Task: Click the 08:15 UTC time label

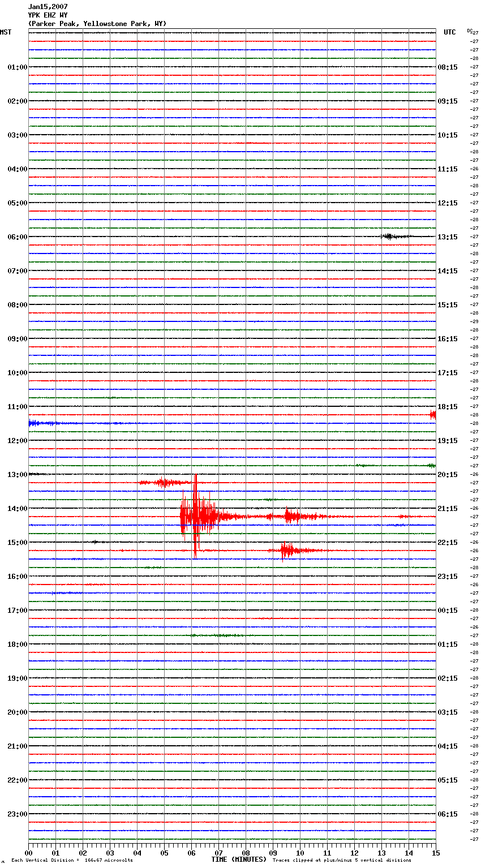Action: [448, 67]
